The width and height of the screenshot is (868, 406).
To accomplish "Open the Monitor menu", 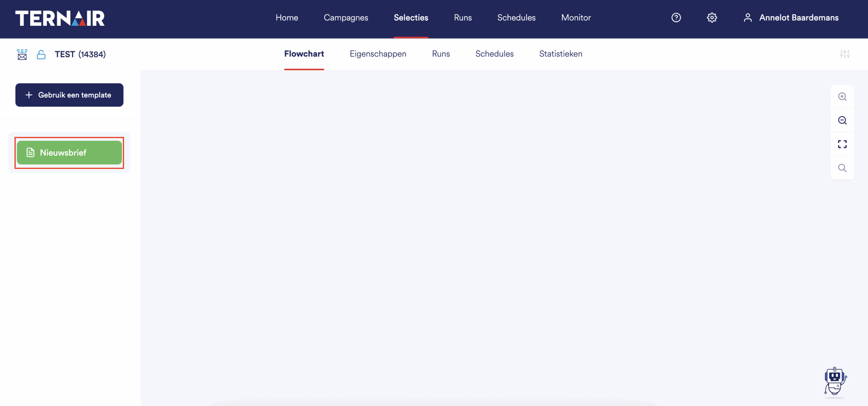I will pyautogui.click(x=576, y=18).
